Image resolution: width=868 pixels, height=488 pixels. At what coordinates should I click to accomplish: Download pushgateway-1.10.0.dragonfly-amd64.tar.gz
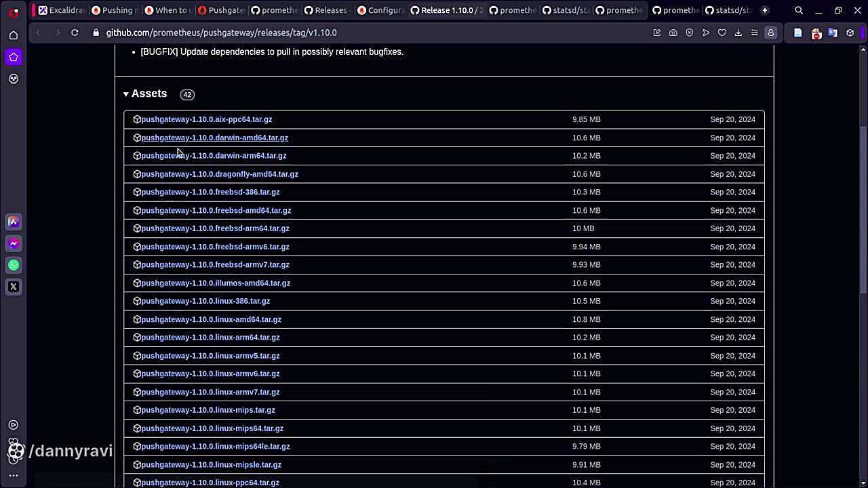point(220,174)
